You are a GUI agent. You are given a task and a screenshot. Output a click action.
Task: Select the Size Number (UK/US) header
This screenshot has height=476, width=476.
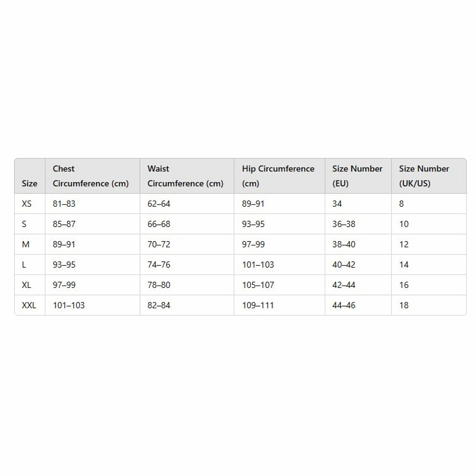click(424, 176)
